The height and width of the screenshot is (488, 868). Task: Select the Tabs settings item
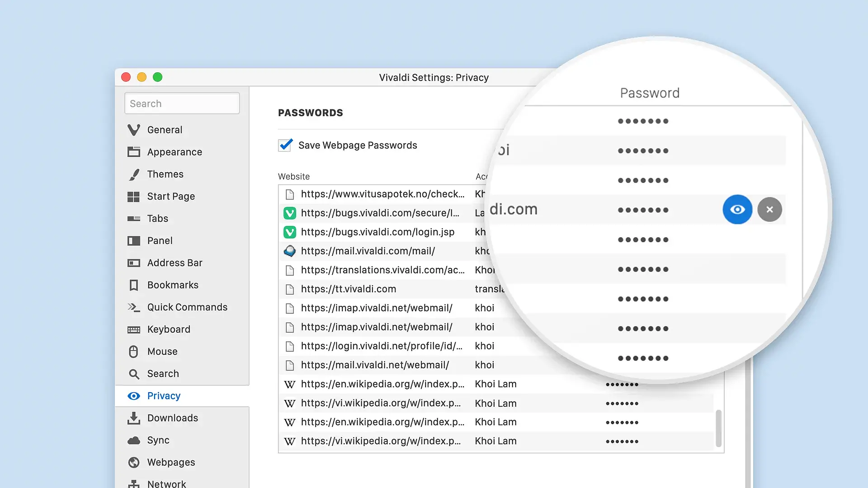tap(158, 218)
